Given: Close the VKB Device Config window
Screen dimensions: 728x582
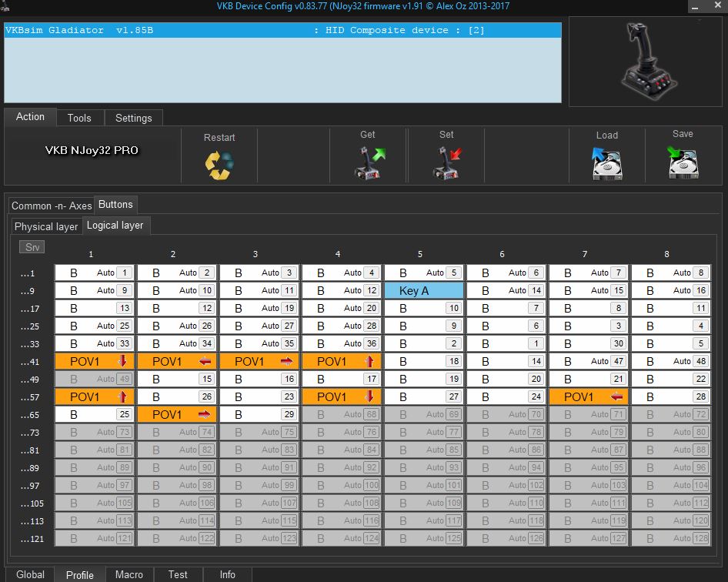Looking at the screenshot, I should (x=717, y=6).
